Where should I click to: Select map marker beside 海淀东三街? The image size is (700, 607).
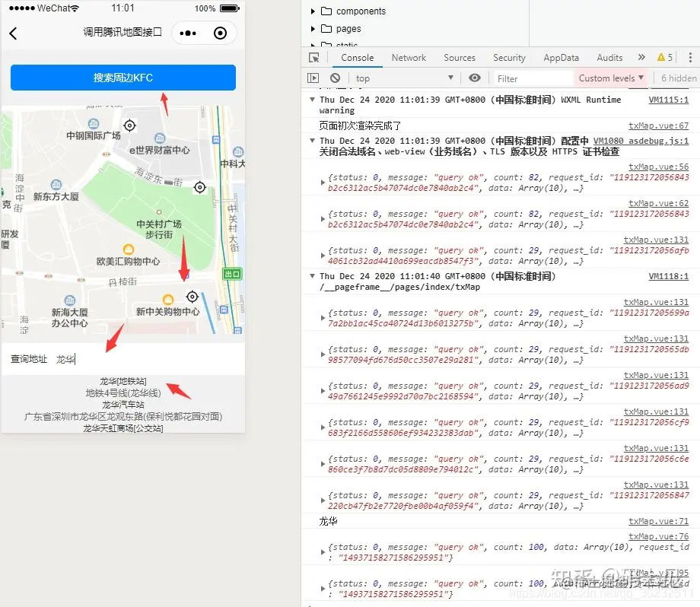pyautogui.click(x=200, y=187)
